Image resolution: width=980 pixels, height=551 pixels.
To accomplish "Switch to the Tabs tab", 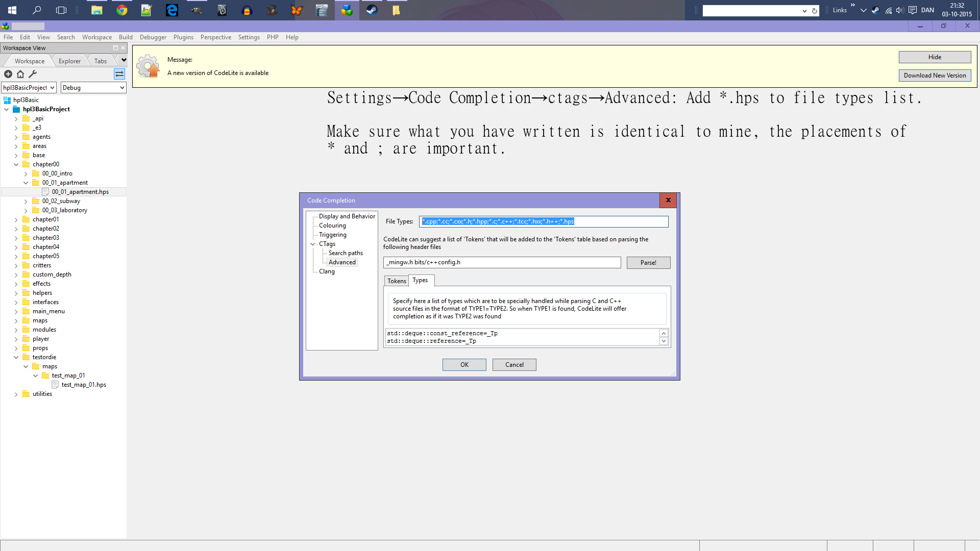I will coord(101,61).
